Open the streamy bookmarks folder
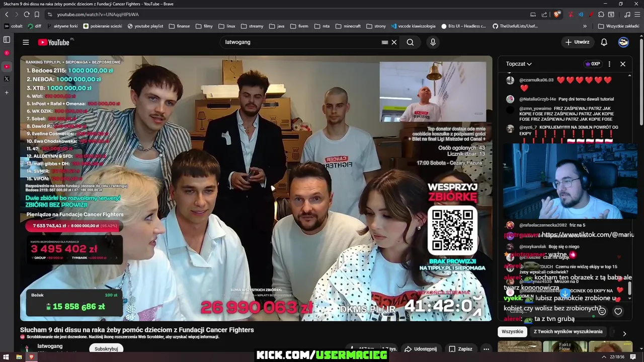Screen dimensions: 644x362 [x=252, y=26]
